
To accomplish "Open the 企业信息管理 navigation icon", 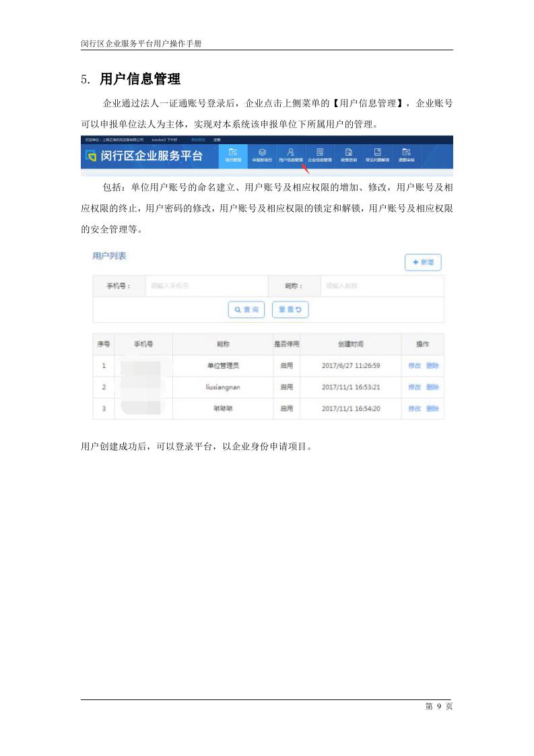I will (320, 155).
